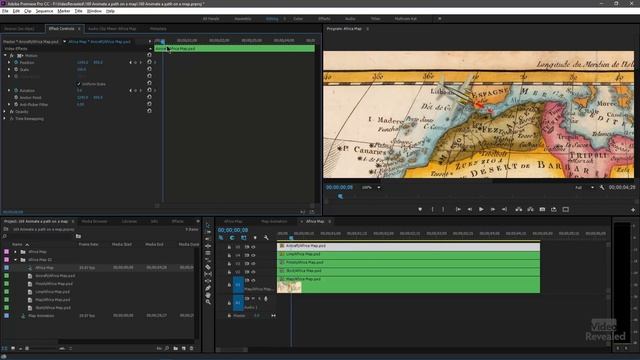The width and height of the screenshot is (640, 360).
Task: Click the Frame Rate column header
Action: tap(89, 244)
